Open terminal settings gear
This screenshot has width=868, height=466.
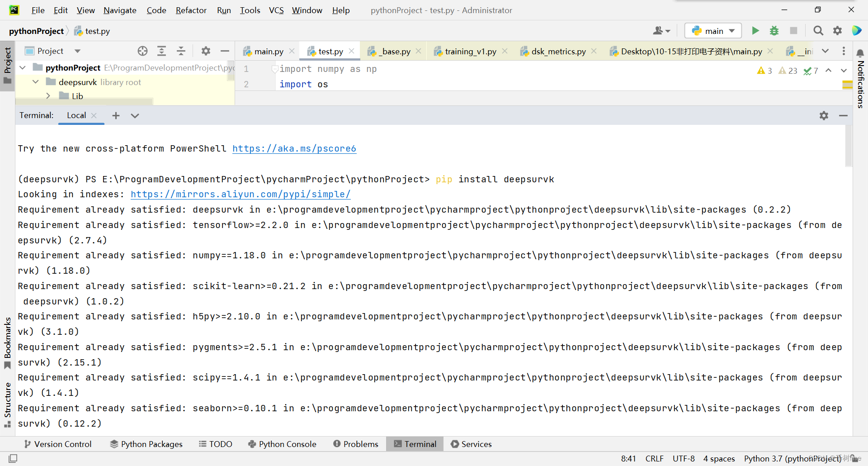pos(824,115)
